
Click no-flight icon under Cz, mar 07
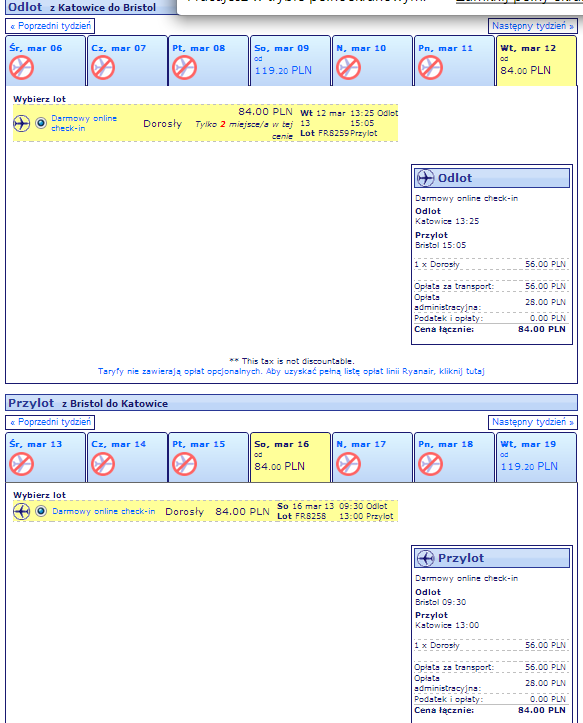click(103, 68)
